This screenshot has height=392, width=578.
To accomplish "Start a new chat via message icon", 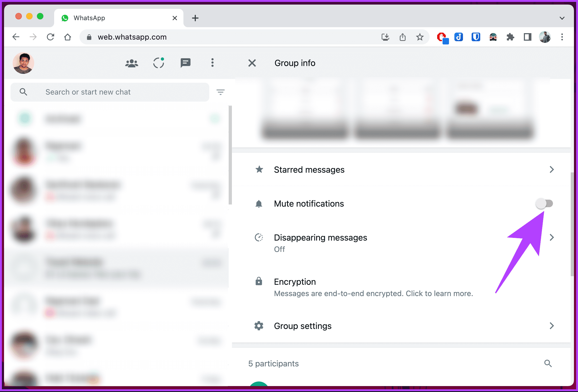I will [186, 63].
